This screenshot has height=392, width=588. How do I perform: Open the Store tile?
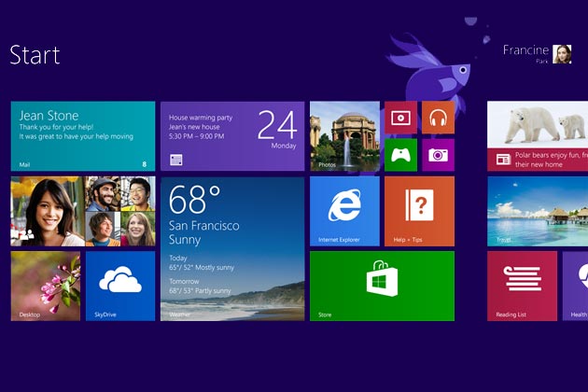point(382,287)
